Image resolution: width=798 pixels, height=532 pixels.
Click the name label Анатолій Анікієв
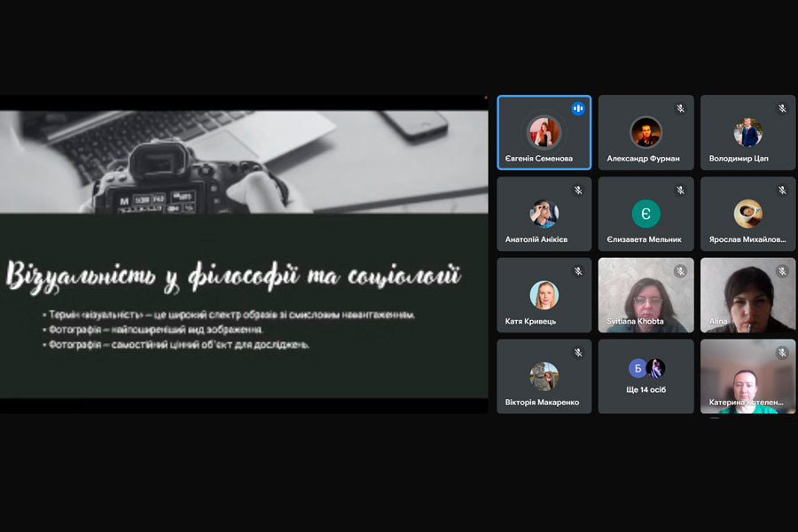[x=536, y=239]
